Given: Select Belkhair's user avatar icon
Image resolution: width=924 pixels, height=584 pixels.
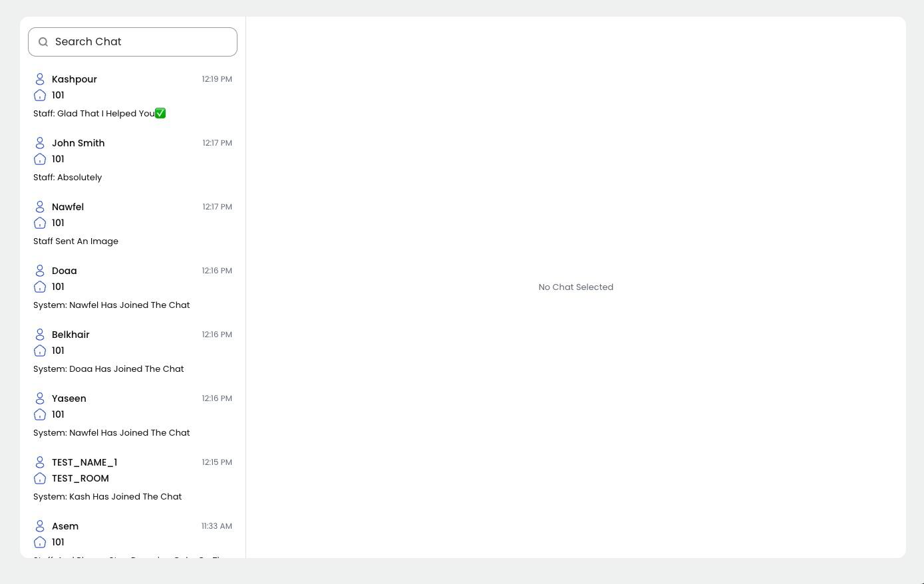Looking at the screenshot, I should click(x=40, y=335).
